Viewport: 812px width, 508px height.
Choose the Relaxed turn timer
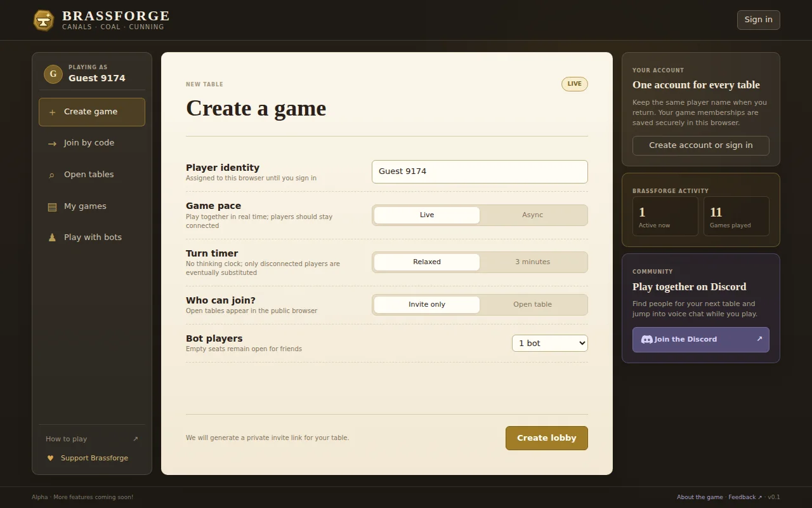pyautogui.click(x=427, y=262)
